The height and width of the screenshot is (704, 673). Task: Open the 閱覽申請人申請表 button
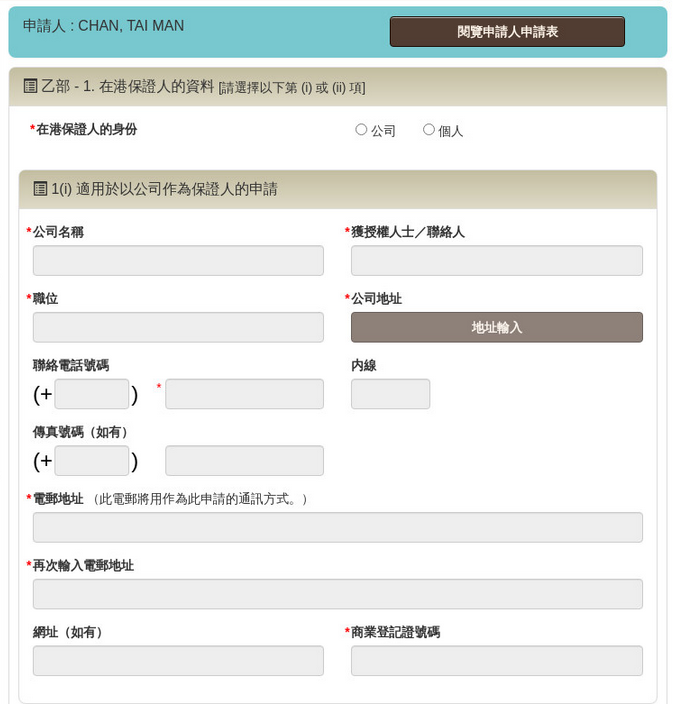[507, 32]
